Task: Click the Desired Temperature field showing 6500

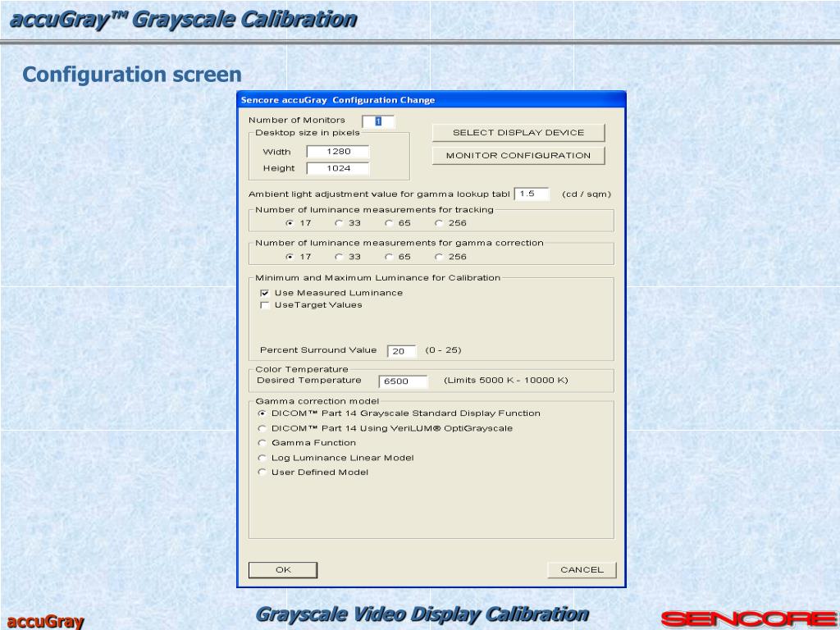Action: [x=403, y=381]
